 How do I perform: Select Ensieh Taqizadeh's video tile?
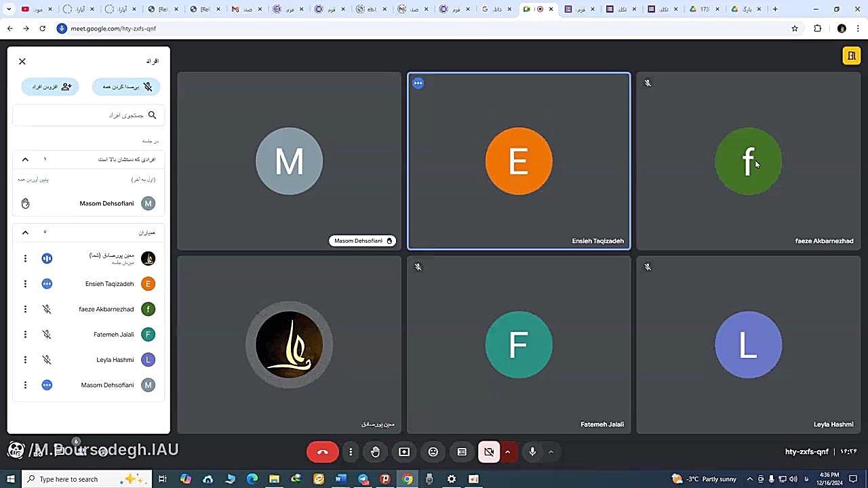click(x=519, y=161)
